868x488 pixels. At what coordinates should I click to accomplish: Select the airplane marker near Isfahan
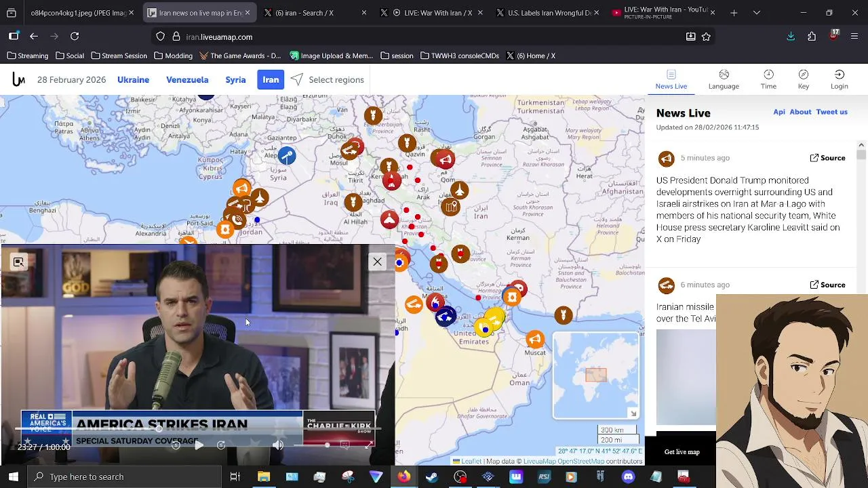coord(460,190)
